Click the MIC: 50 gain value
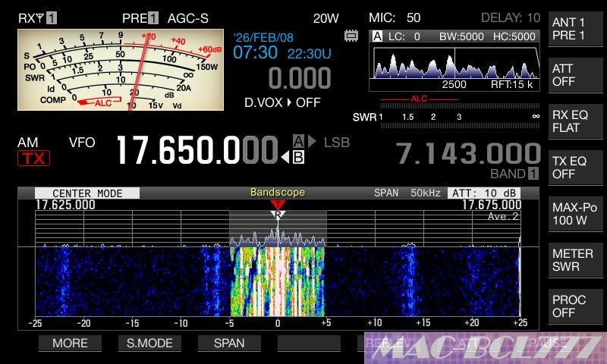The width and height of the screenshot is (607, 364). coord(395,17)
